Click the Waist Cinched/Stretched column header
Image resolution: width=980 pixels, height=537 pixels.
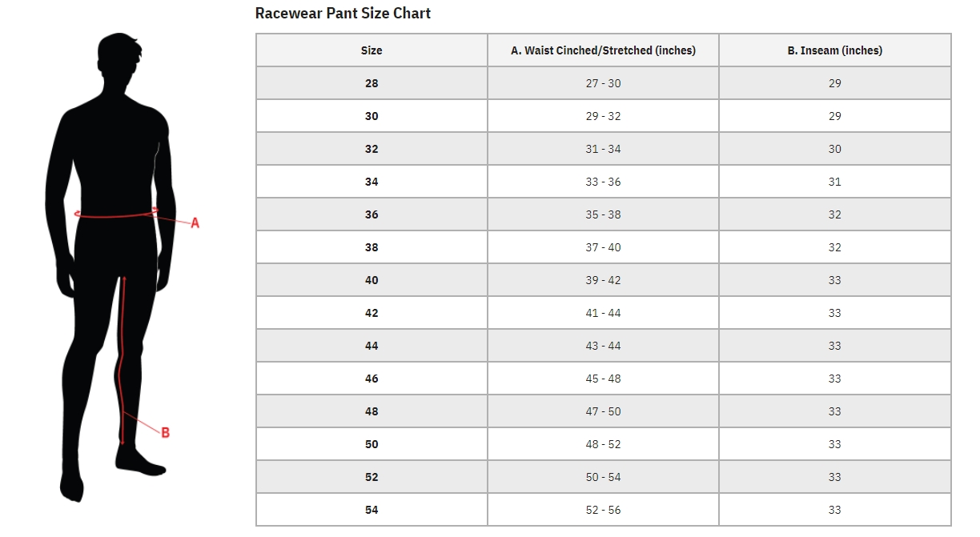coord(603,50)
